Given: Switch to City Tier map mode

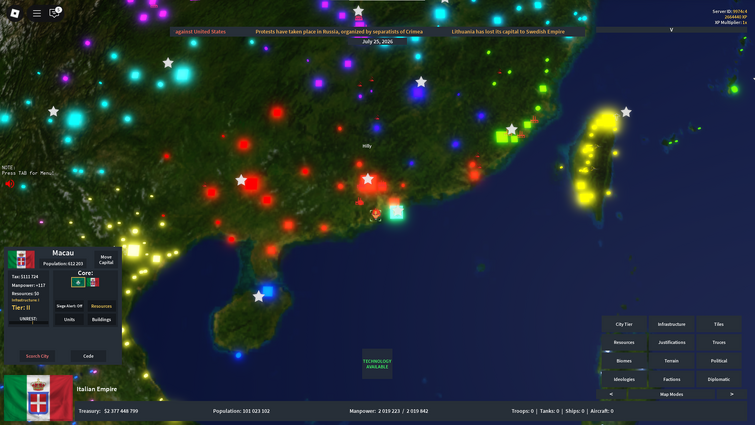Looking at the screenshot, I should (624, 324).
